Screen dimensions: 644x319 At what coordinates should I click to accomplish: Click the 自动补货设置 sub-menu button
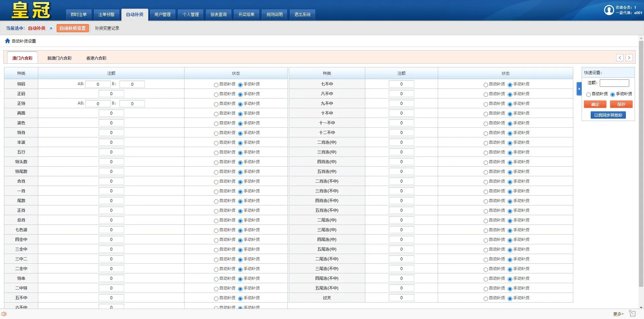pos(72,28)
